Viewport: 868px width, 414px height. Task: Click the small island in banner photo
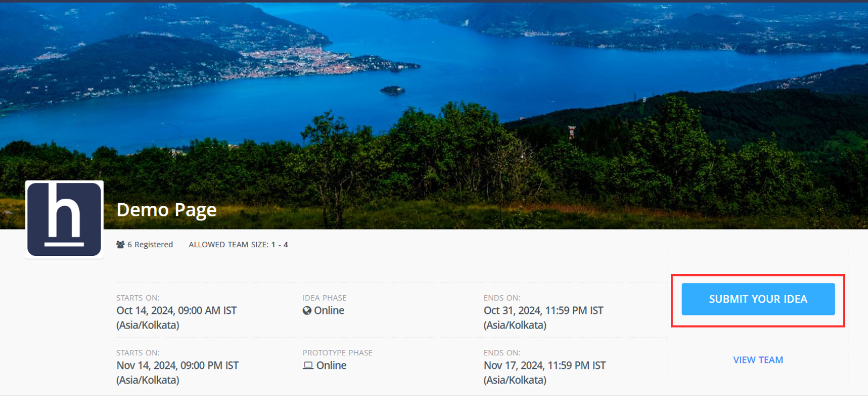(393, 90)
